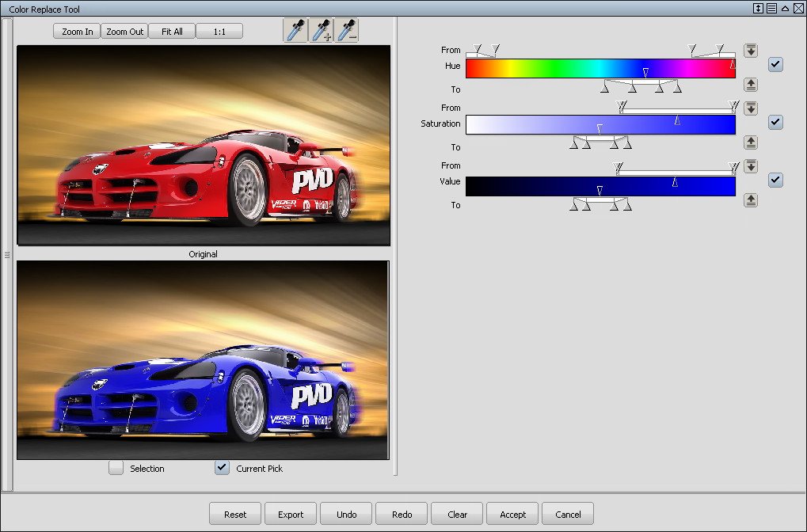Click the panel list-options icon in title bar
Viewport: 807px width, 532px height.
[x=771, y=8]
